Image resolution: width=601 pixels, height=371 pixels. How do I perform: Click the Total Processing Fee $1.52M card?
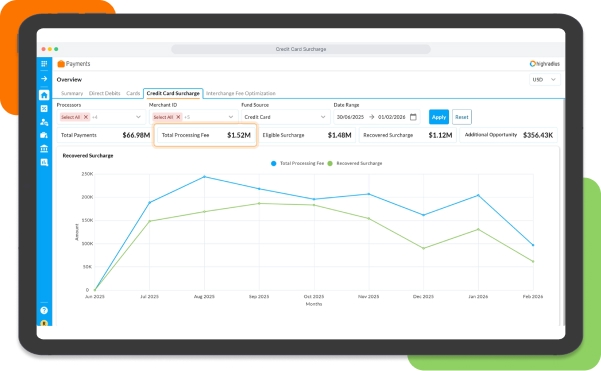click(205, 135)
